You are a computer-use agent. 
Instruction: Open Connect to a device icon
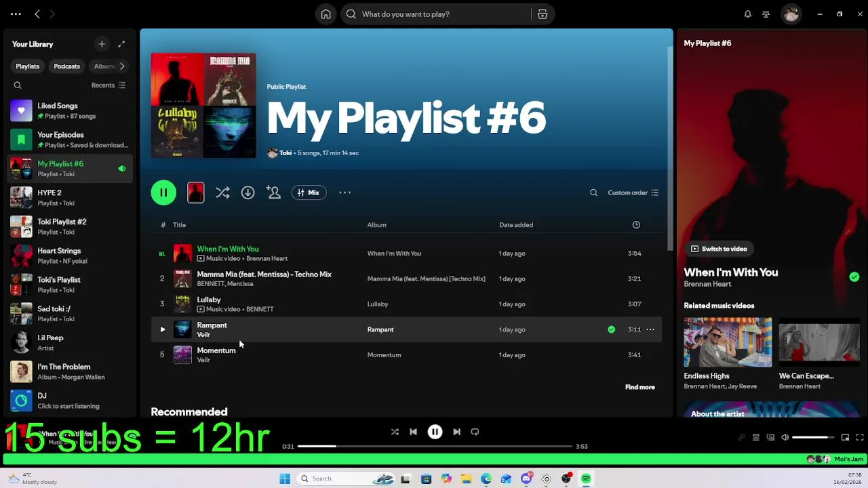tap(770, 438)
